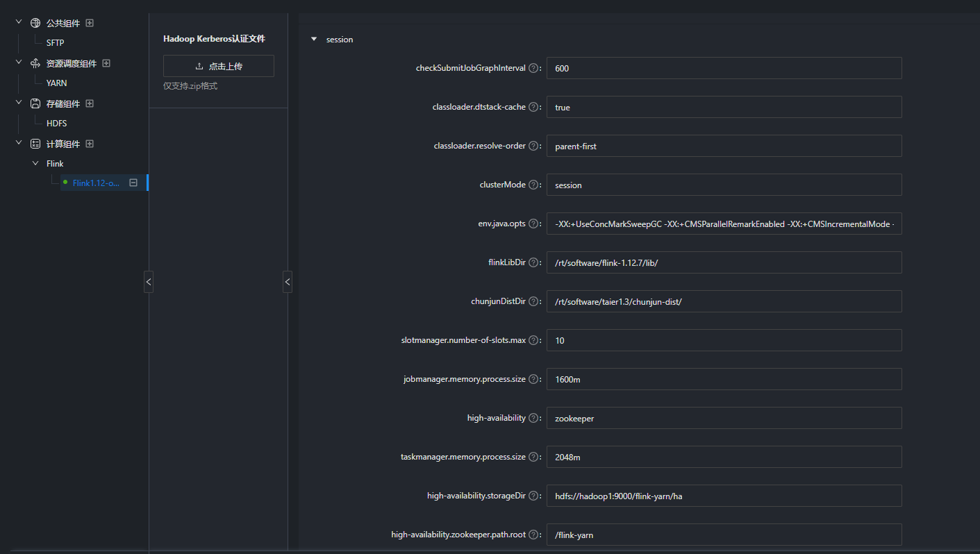The height and width of the screenshot is (554, 980).
Task: Select HDFS under 存储组件
Action: pyautogui.click(x=56, y=123)
